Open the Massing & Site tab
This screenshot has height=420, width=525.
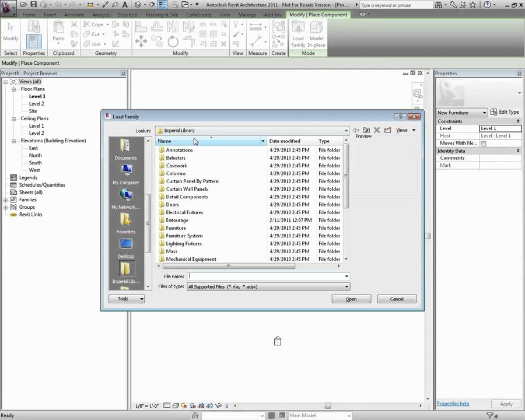pos(162,15)
